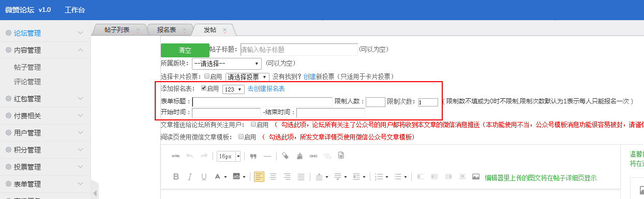
Task: Toggle HTML source mode in editor
Action: pos(176,156)
